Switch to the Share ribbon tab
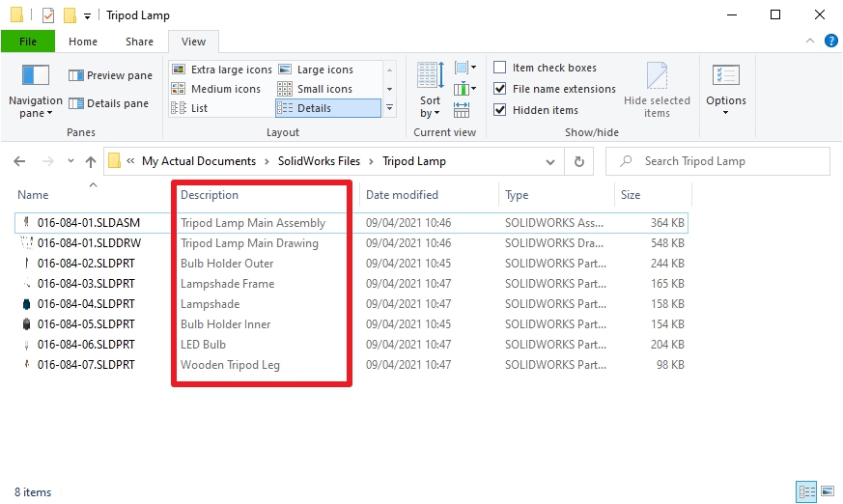The image size is (843, 504). pyautogui.click(x=139, y=42)
